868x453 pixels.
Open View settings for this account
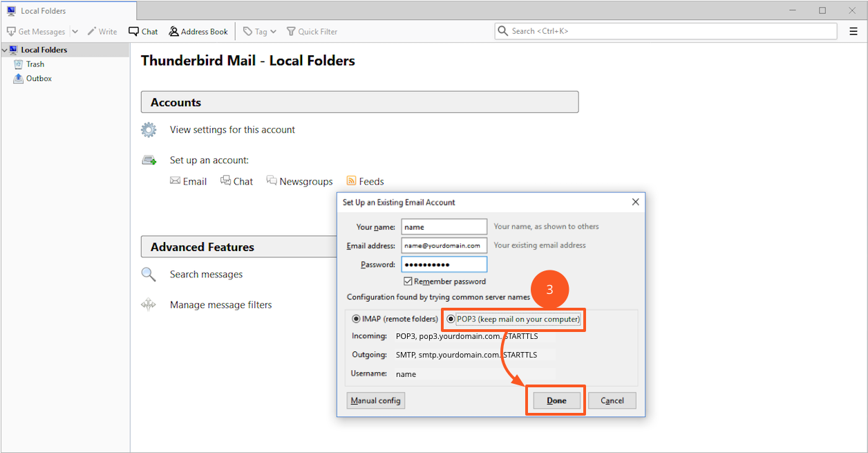click(x=232, y=130)
